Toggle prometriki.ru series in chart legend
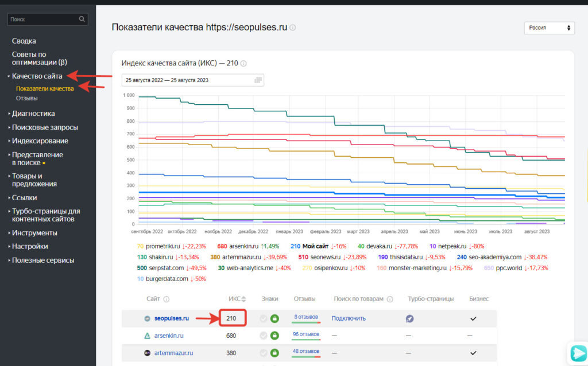 [x=171, y=246]
